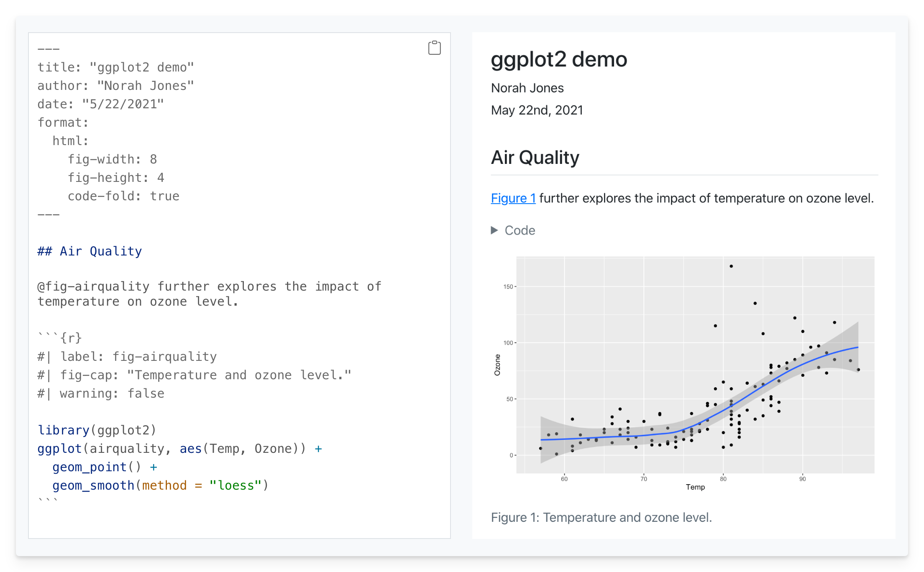
Task: Click the folded "Code" label text
Action: click(520, 230)
